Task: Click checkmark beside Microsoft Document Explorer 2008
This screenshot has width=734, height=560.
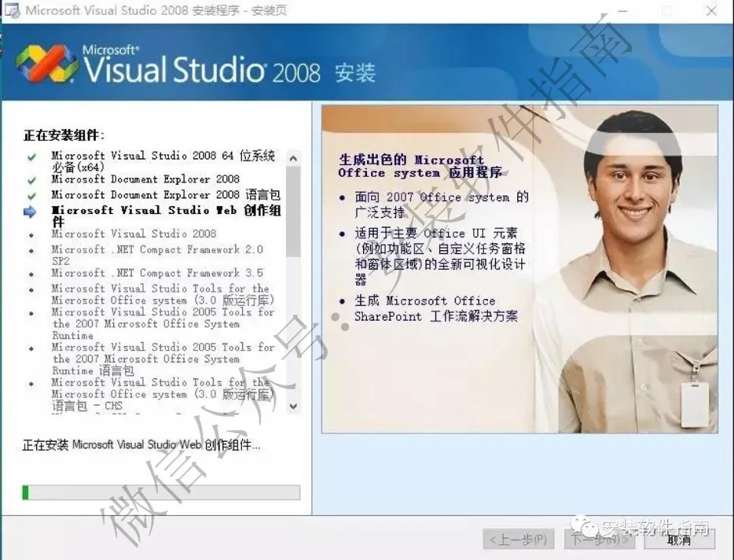Action: click(31, 180)
